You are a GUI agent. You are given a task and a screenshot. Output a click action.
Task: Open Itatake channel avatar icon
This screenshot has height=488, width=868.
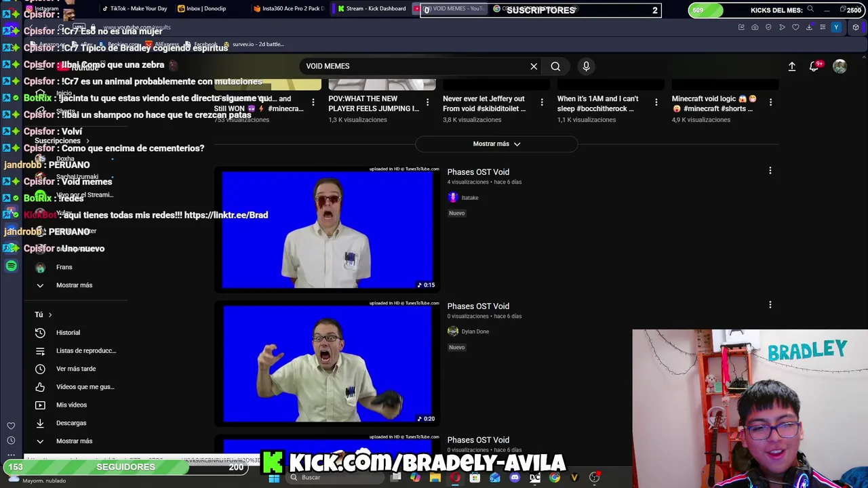click(453, 197)
